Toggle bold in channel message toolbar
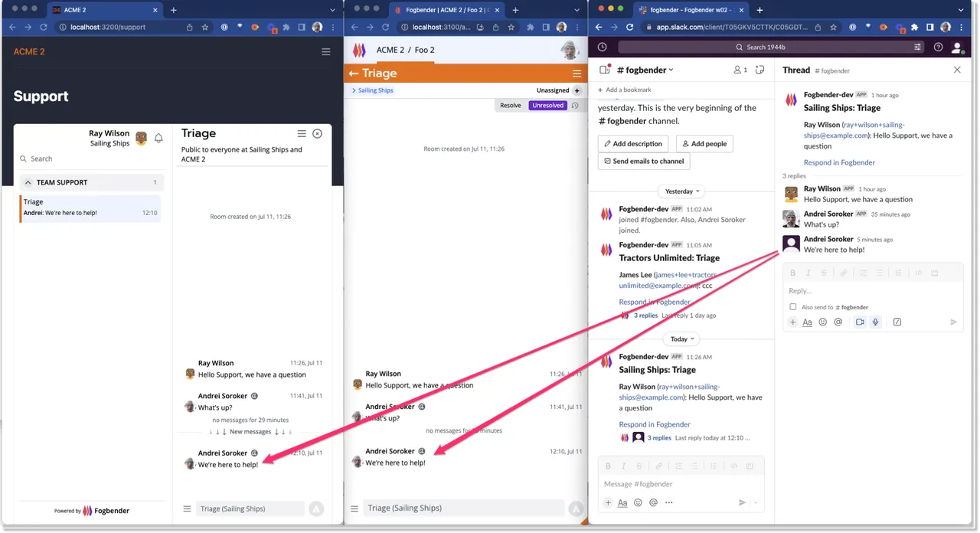 pos(608,466)
